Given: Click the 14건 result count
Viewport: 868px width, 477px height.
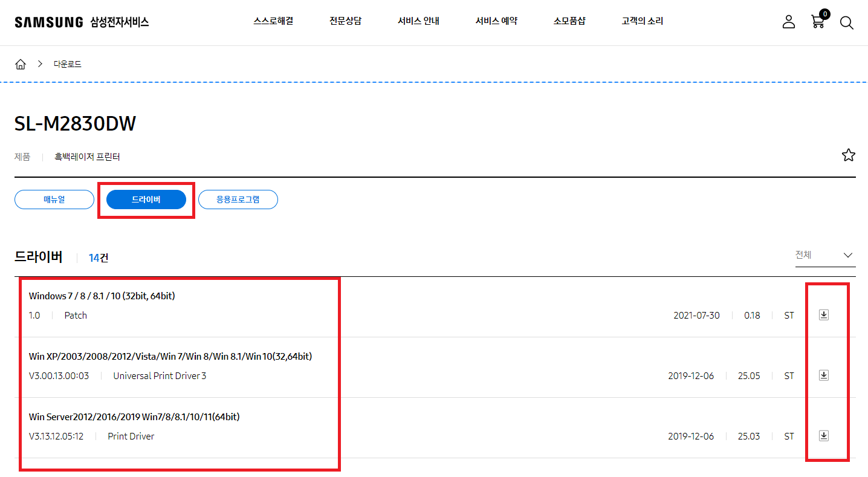Looking at the screenshot, I should [x=99, y=258].
